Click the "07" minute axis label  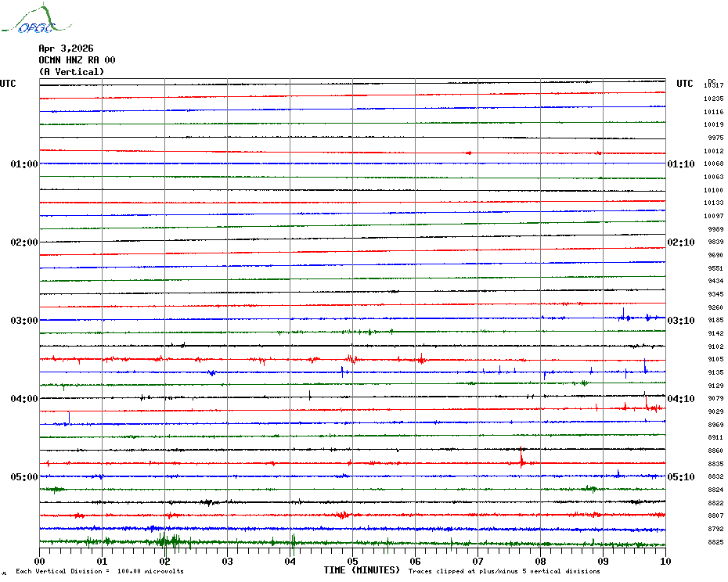click(478, 561)
